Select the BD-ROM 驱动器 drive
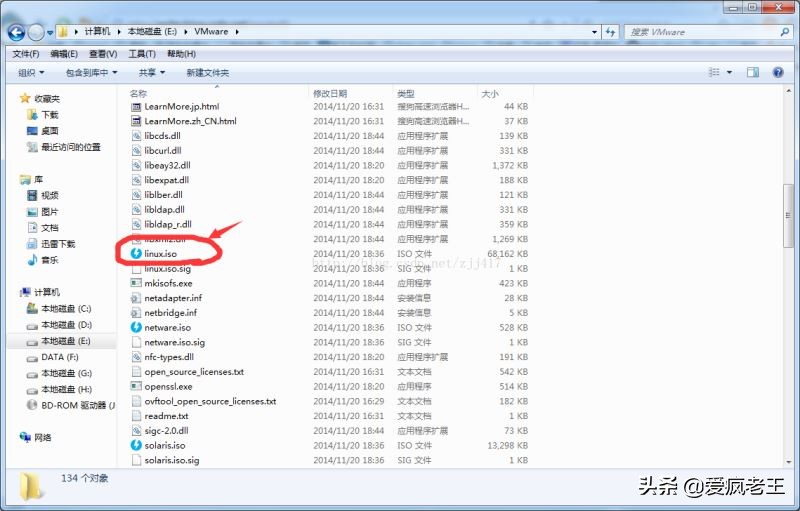This screenshot has width=800, height=511. point(70,405)
